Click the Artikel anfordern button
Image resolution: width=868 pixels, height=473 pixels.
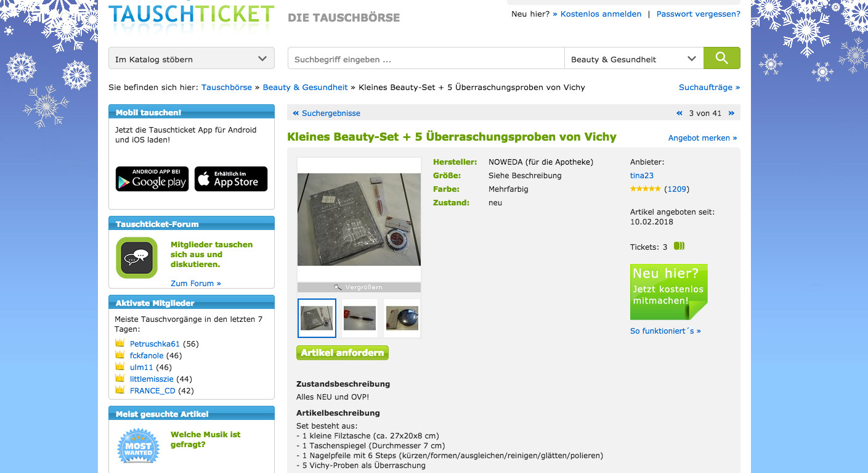343,353
